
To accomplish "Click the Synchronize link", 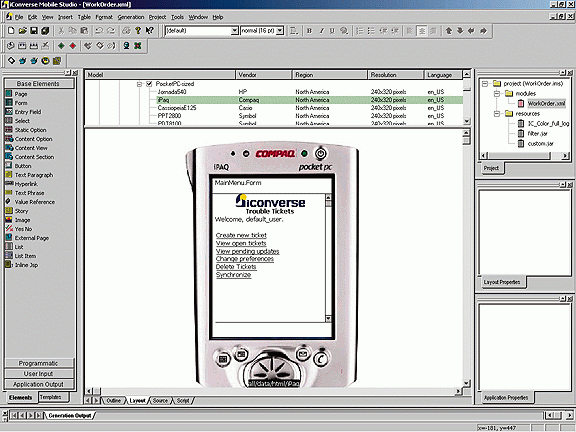I will click(233, 275).
